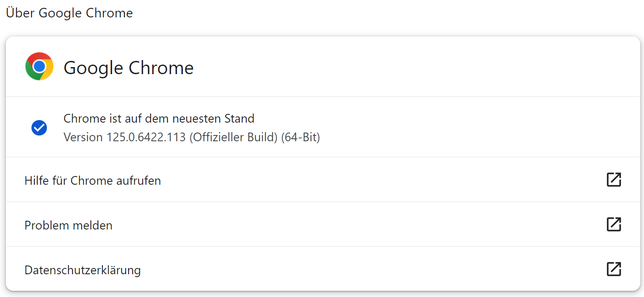Click the "(Offizieller Build)" text
644x297 pixels.
pos(233,137)
